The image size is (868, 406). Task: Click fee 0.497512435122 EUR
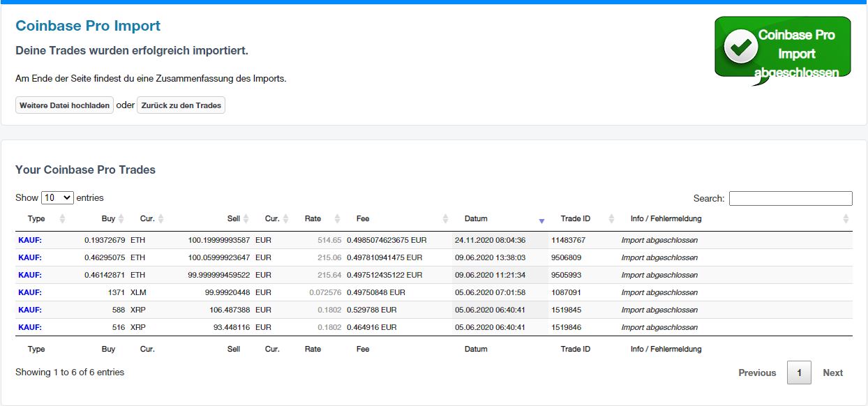tap(384, 275)
